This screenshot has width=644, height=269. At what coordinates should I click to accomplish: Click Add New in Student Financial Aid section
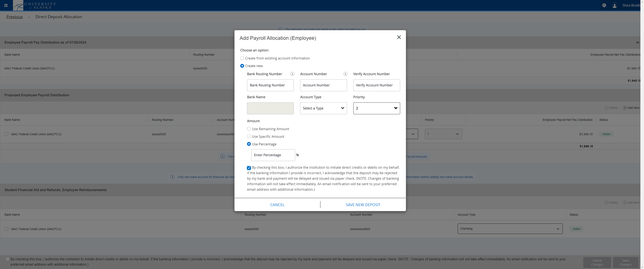click(x=631, y=203)
